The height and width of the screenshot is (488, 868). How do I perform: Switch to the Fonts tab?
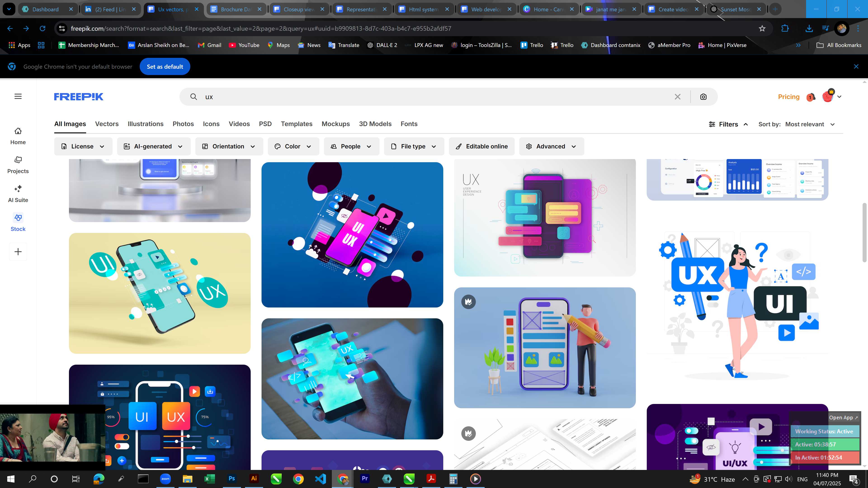point(409,124)
